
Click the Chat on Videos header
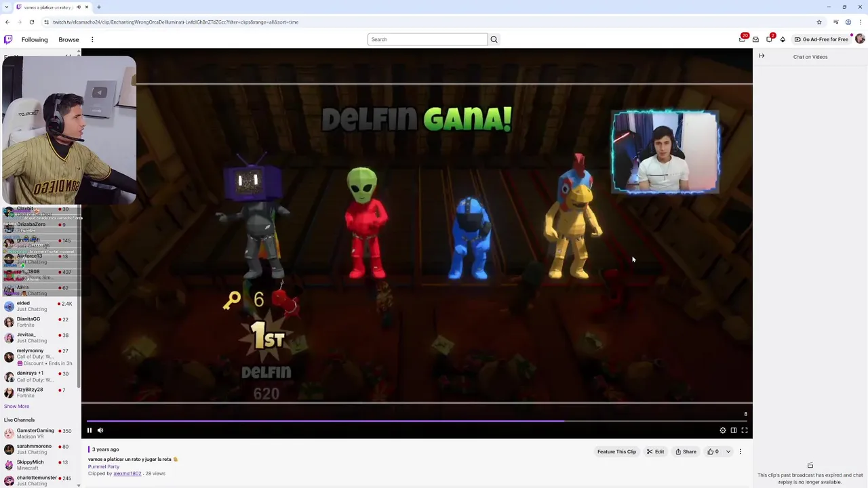[x=810, y=57]
